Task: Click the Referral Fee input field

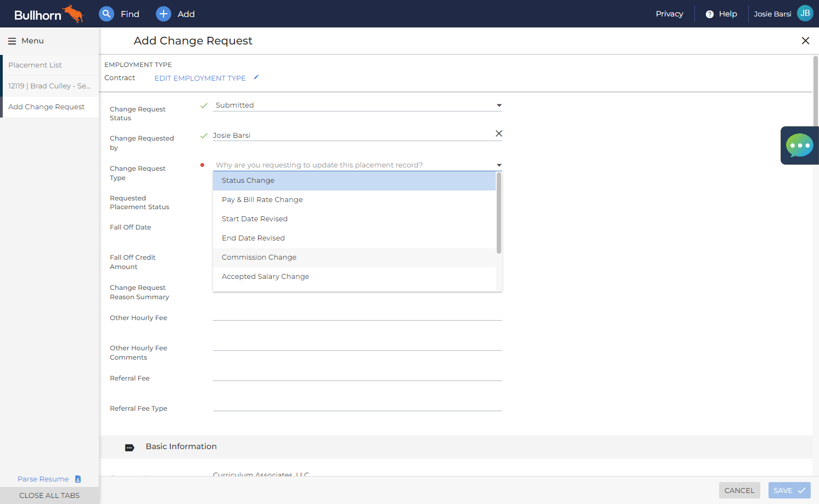Action: coord(357,374)
